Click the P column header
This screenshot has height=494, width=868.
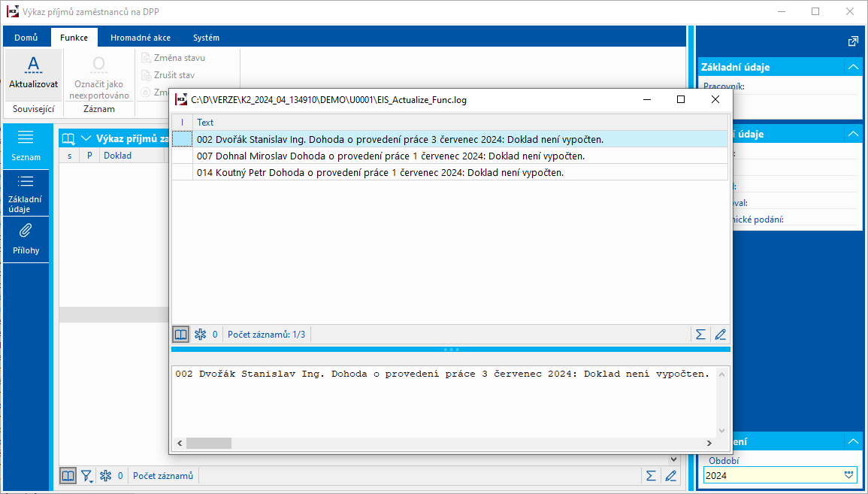(89, 156)
